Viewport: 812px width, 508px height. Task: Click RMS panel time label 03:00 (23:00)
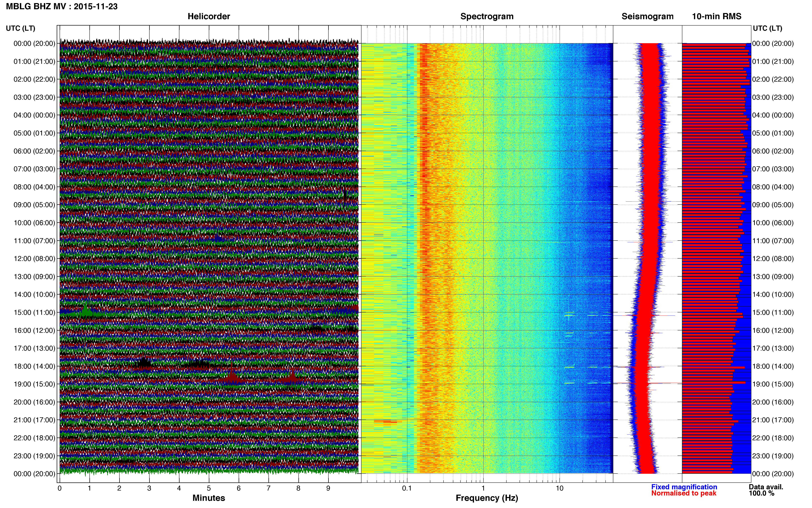(x=773, y=97)
